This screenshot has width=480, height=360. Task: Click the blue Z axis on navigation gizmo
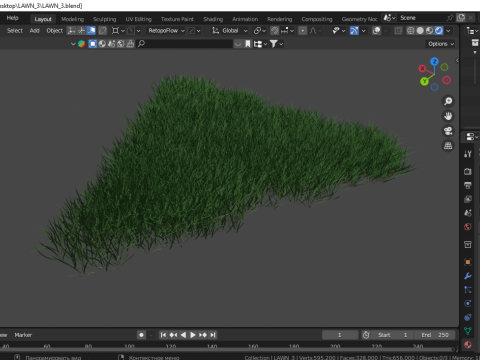click(434, 62)
